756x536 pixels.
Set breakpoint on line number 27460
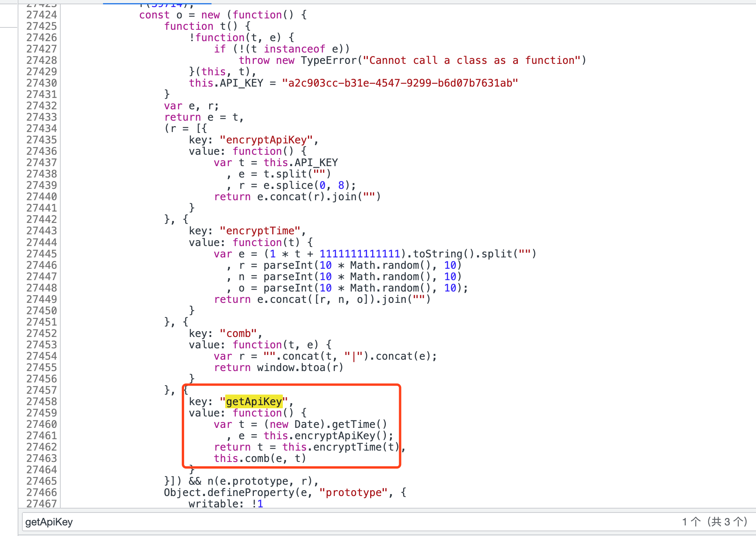[x=42, y=424]
